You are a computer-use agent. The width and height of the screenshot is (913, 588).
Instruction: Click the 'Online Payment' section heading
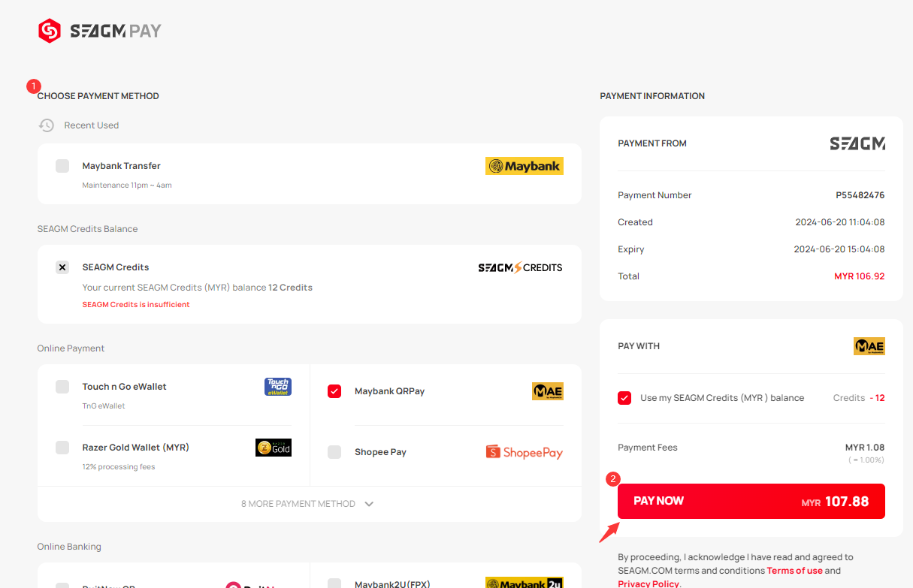(71, 348)
